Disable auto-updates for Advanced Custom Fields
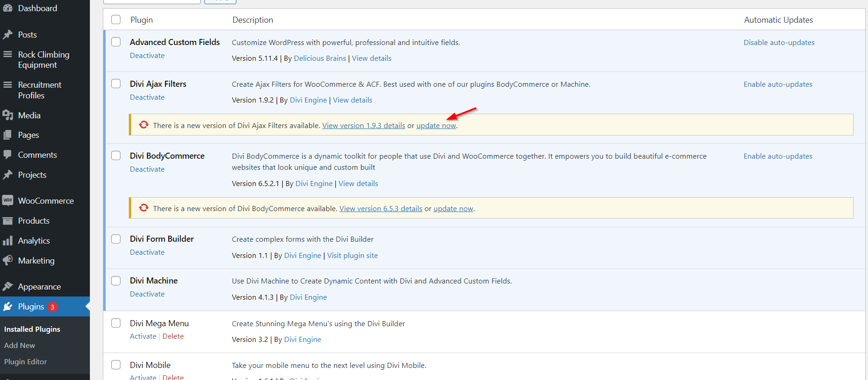868x380 pixels. click(x=779, y=43)
